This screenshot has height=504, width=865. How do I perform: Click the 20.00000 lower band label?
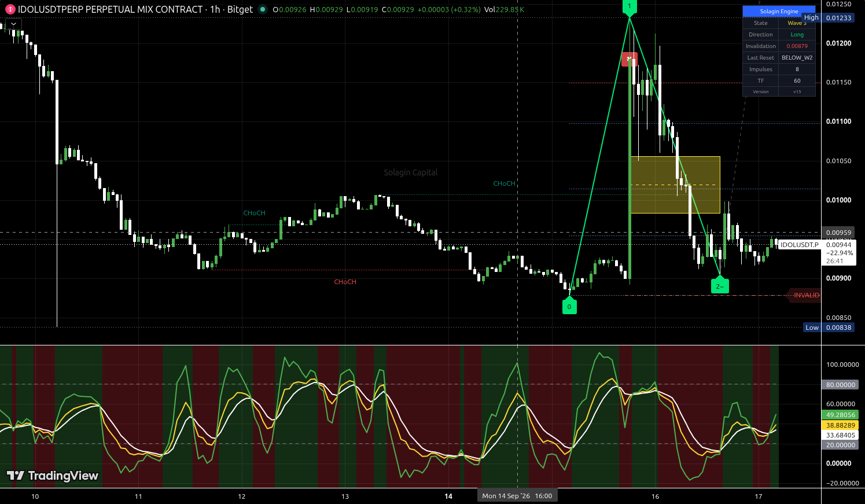[x=840, y=445]
